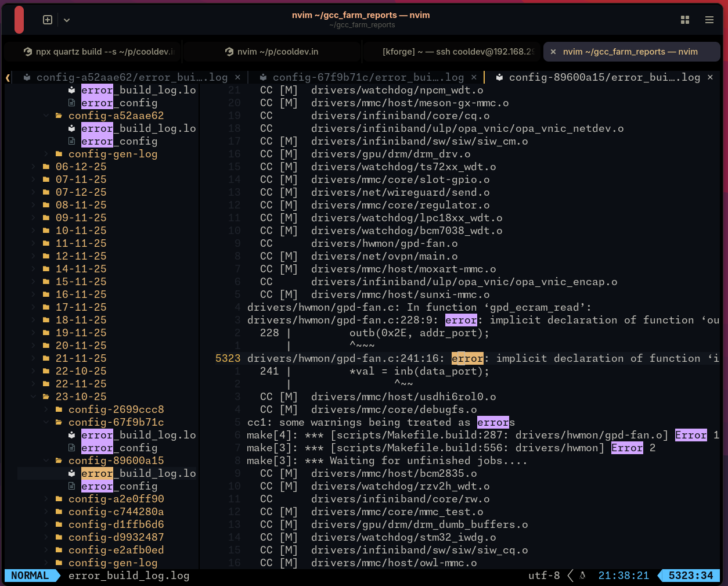This screenshot has height=586, width=728.
Task: Open error_config under config-89600a15
Action: point(119,486)
